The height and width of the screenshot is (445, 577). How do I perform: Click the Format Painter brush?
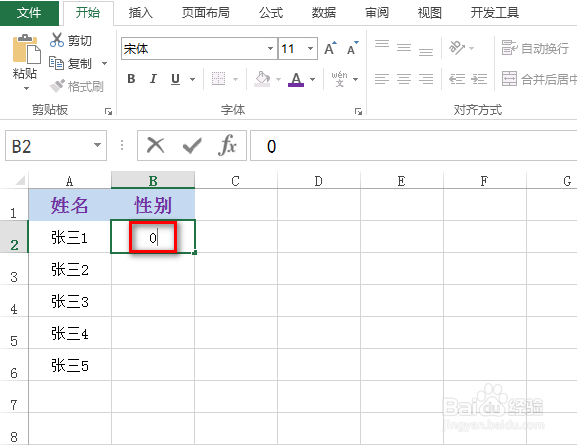(x=57, y=86)
